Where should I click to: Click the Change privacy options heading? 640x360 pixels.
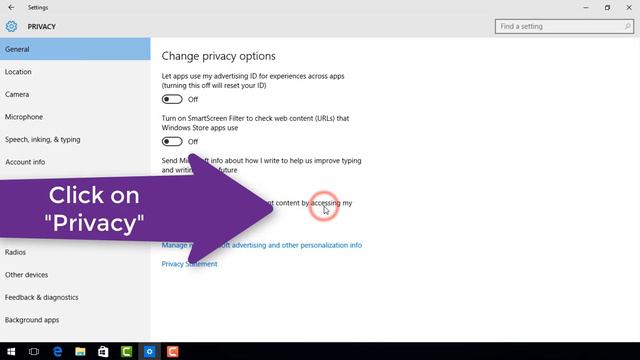(218, 56)
